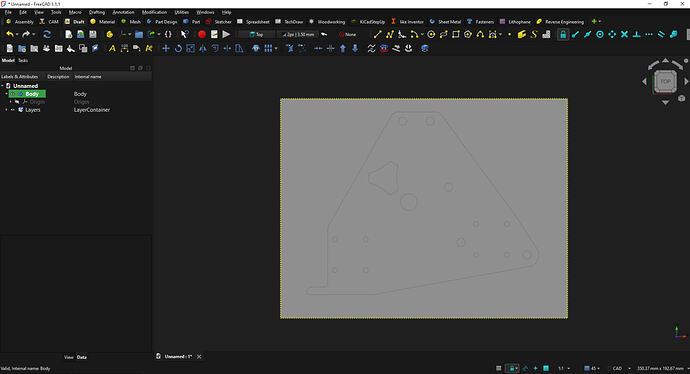Expand the Origin tree node
690x374 pixels.
point(11,102)
